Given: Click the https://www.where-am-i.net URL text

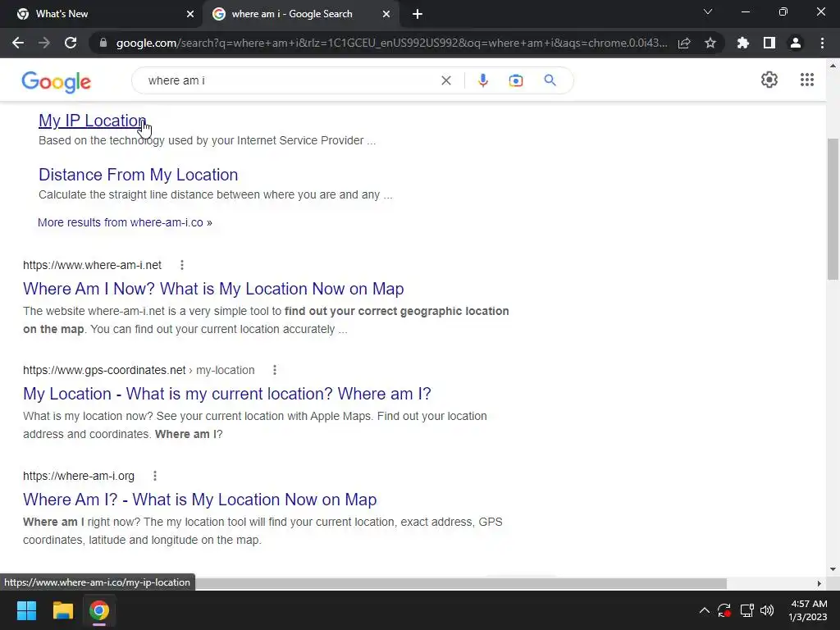Looking at the screenshot, I should 92,265.
